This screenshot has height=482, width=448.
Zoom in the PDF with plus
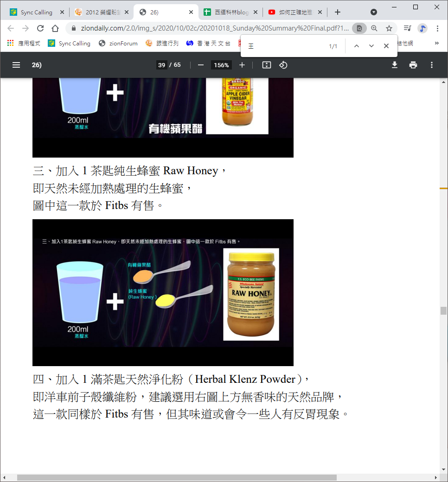[x=242, y=65]
